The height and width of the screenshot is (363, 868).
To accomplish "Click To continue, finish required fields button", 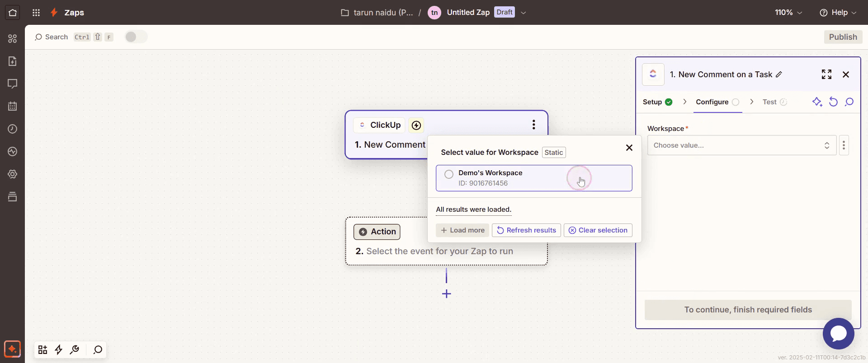I will point(748,310).
